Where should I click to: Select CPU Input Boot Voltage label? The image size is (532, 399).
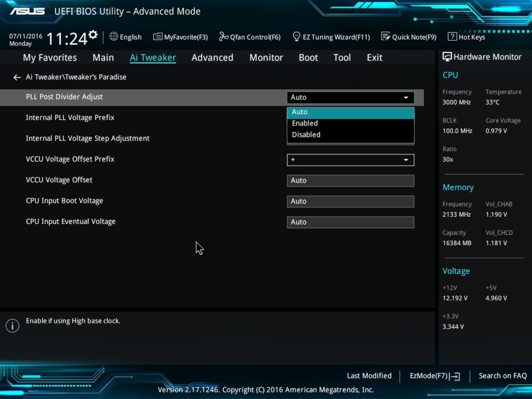point(65,201)
